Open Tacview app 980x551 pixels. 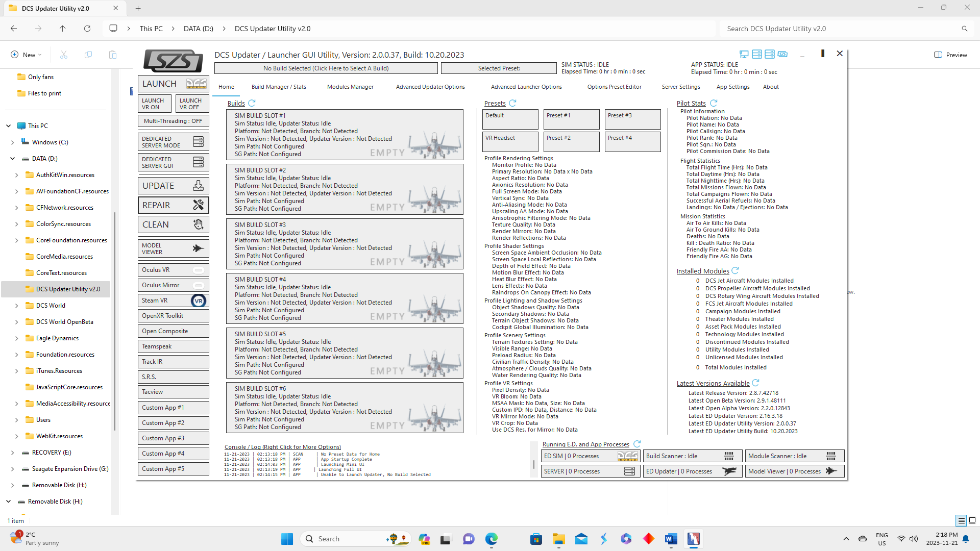point(173,392)
